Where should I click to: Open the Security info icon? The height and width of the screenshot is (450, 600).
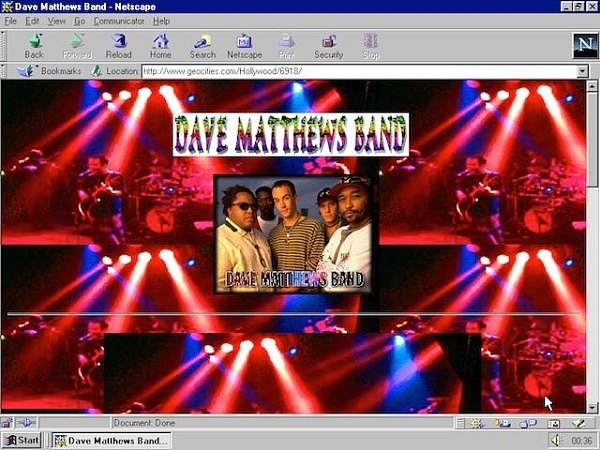click(329, 46)
